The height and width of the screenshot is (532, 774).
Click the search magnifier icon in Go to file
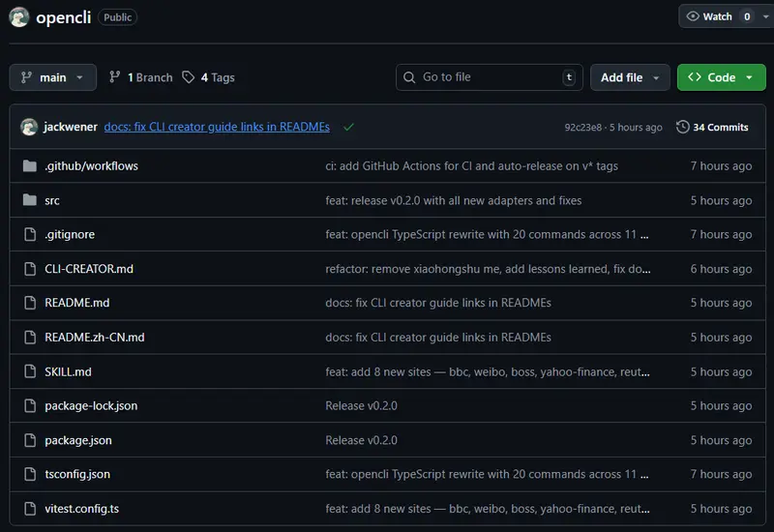409,77
